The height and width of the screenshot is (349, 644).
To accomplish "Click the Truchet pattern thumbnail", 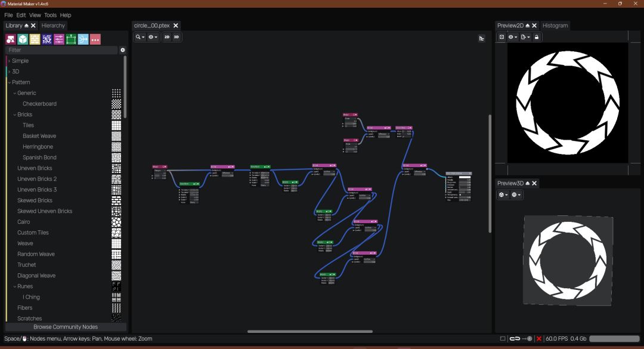I will [x=116, y=265].
